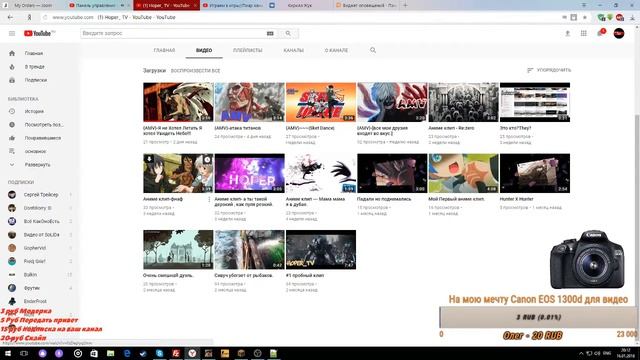Open the (AMV)-атака титанов video thumbnail
640x360 pixels.
coord(249,102)
